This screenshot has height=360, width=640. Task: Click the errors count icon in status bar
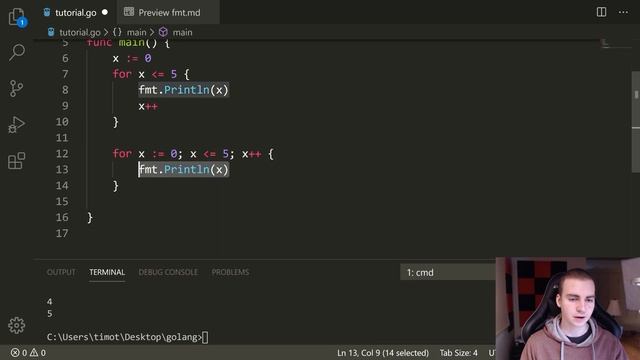(x=15, y=353)
